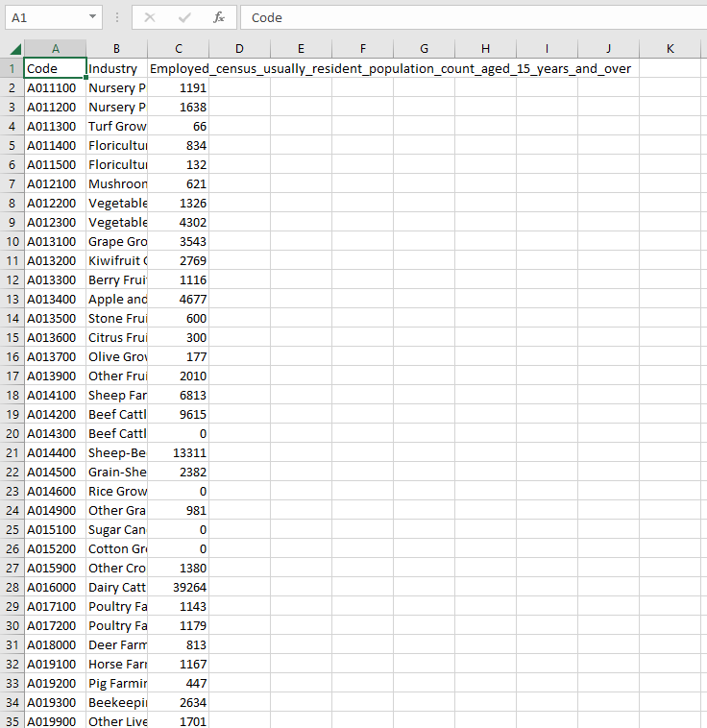Click the formula bar showing Code
707x728 pixels.
click(x=474, y=17)
